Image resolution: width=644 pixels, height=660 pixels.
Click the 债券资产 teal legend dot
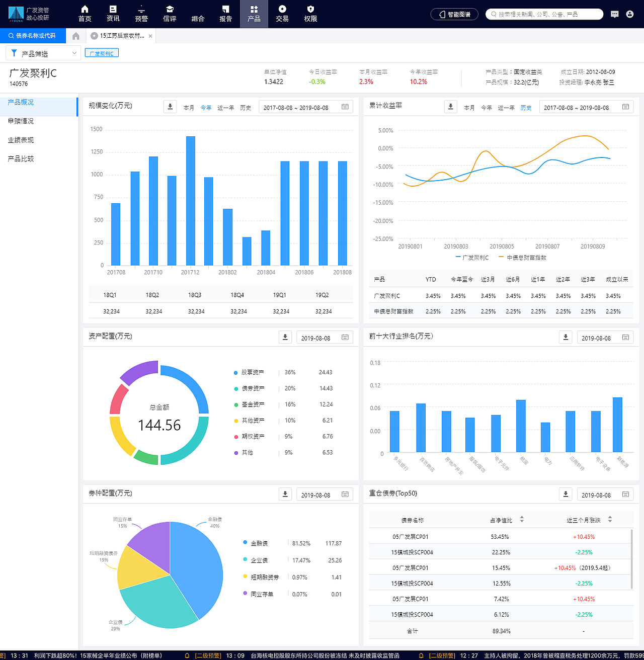(235, 389)
